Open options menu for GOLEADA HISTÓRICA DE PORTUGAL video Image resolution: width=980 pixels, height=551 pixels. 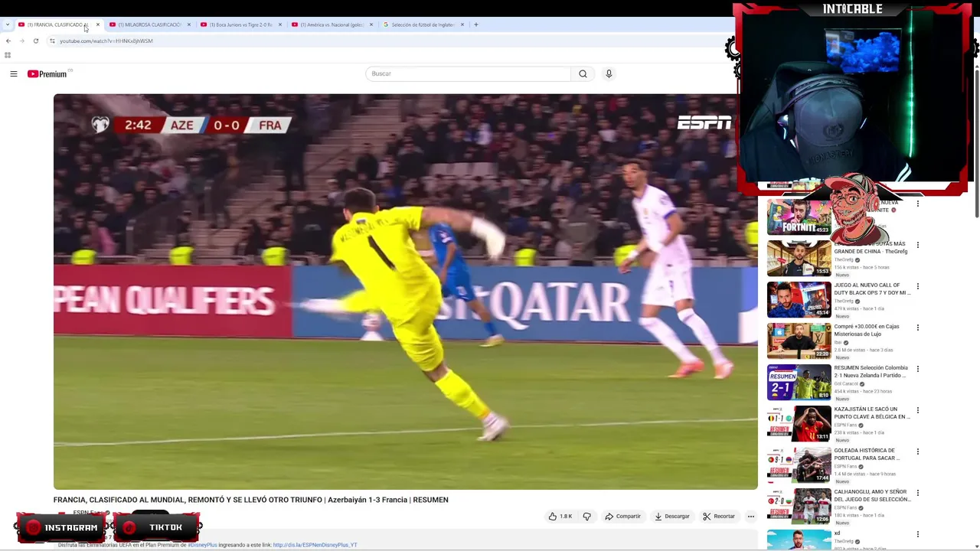tap(917, 452)
